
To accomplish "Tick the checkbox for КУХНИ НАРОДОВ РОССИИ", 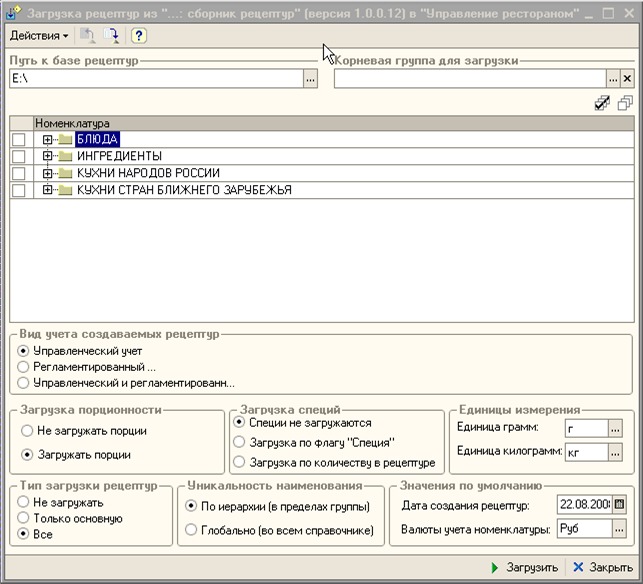I will [x=18, y=173].
